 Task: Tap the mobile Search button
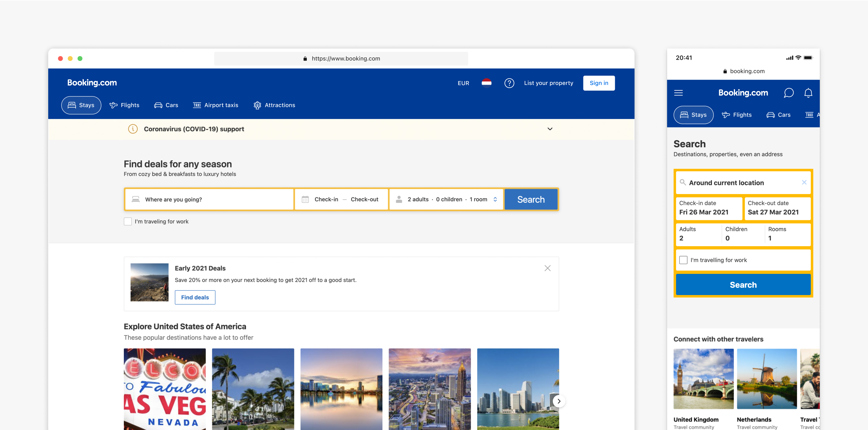[x=743, y=285]
